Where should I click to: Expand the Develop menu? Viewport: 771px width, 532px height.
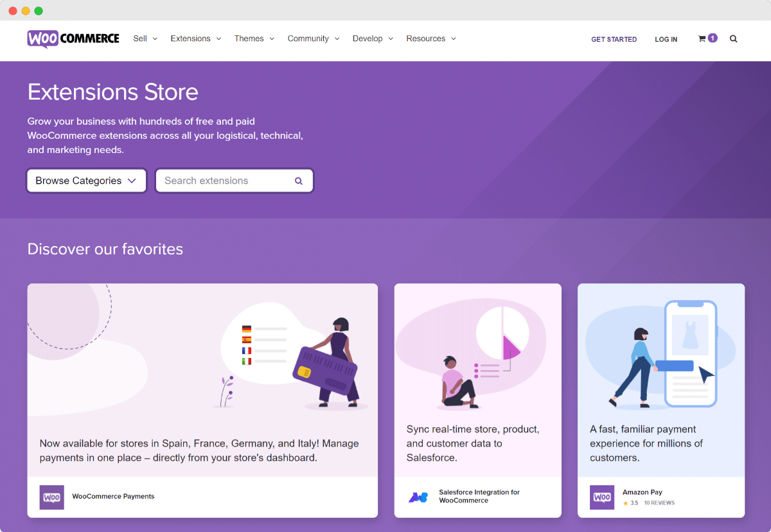(373, 39)
